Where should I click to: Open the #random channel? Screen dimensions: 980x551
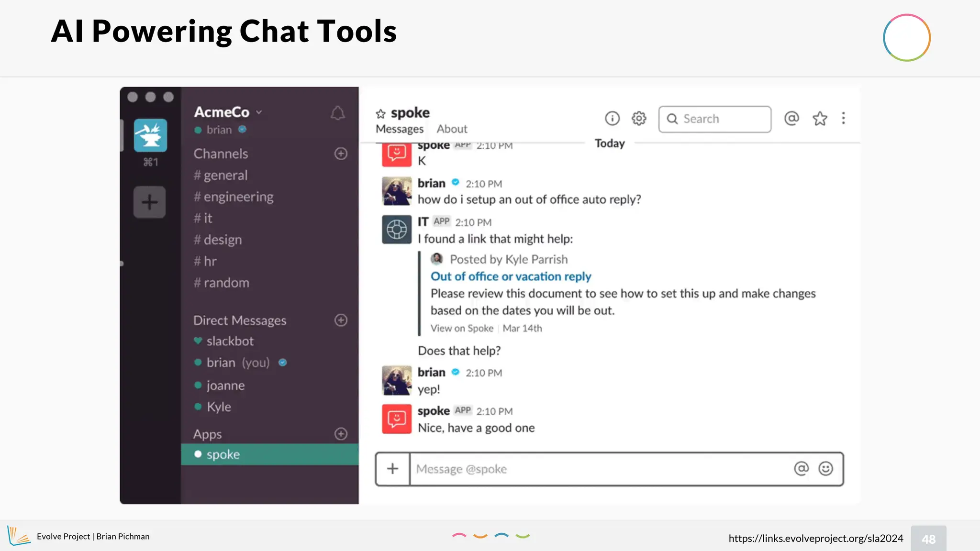(x=222, y=283)
